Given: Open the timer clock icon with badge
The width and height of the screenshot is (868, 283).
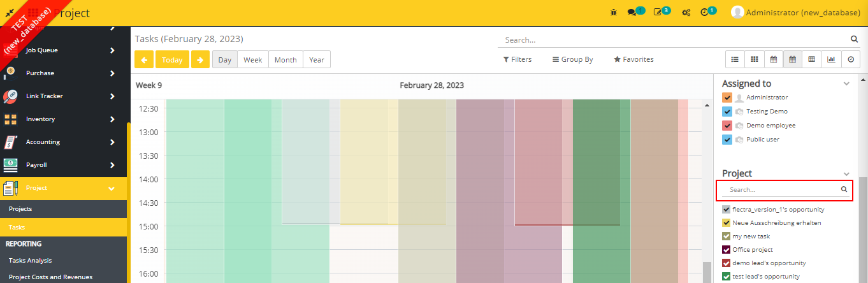Looking at the screenshot, I should point(704,12).
